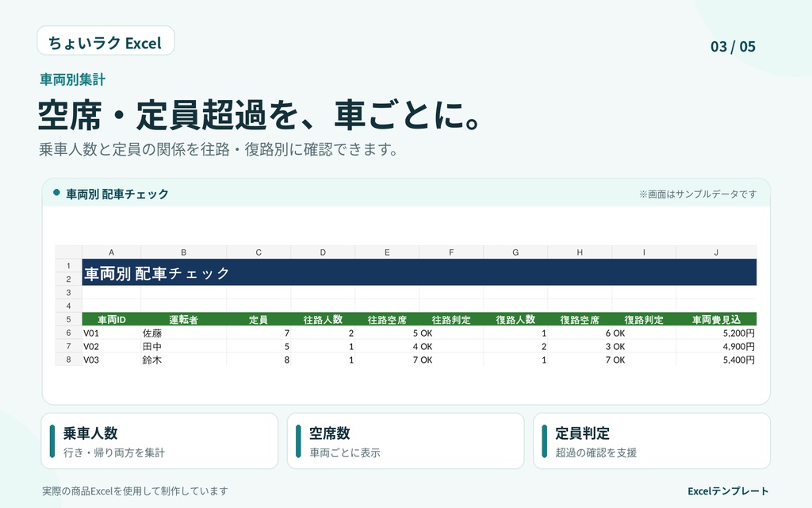This screenshot has height=508, width=812.
Task: Select column A header
Action: (111, 252)
